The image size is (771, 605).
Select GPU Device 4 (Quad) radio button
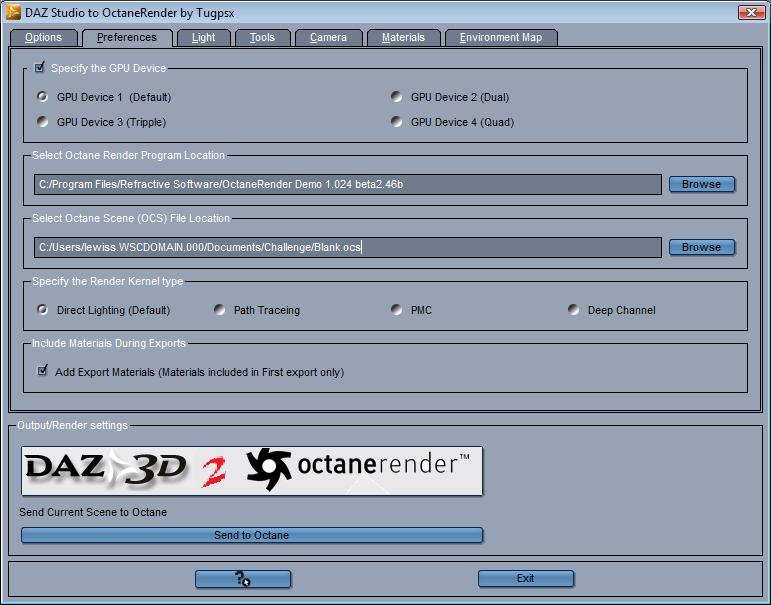tap(396, 121)
